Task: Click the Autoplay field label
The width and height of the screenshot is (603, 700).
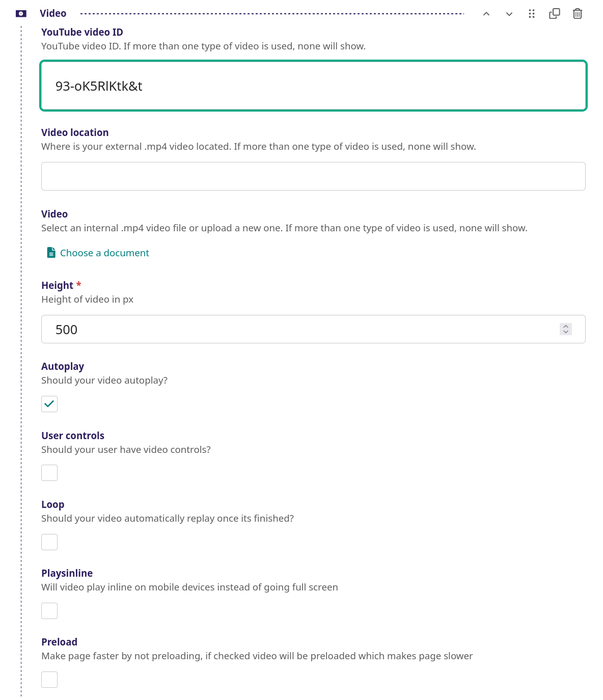Action: tap(63, 366)
